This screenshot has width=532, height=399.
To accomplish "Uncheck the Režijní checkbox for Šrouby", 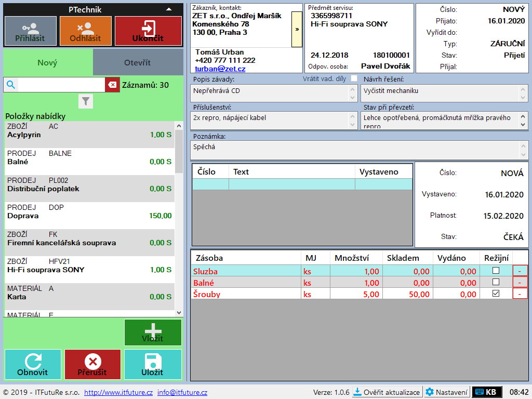I will pos(496,294).
